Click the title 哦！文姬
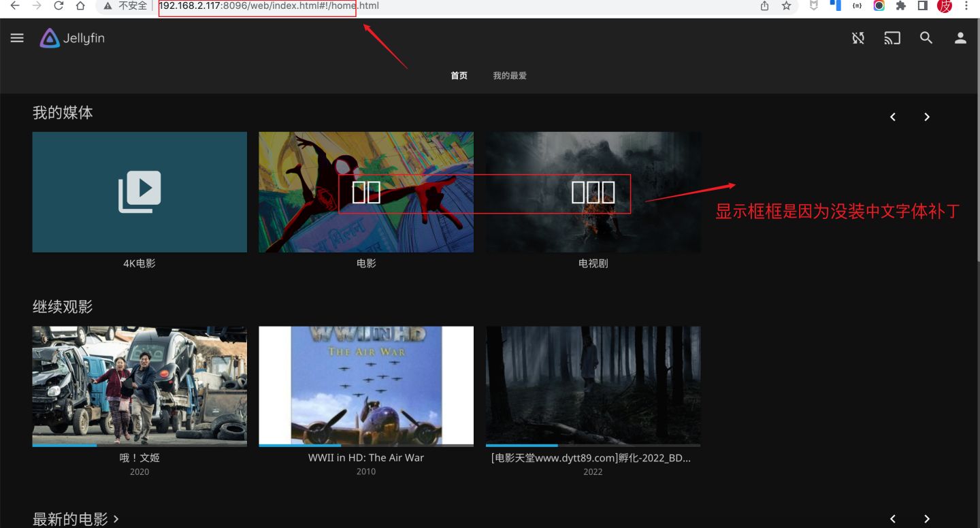 pos(140,458)
